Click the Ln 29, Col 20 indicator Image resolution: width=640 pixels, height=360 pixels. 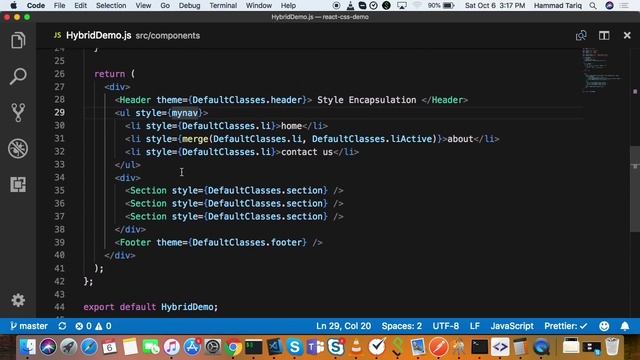pos(343,326)
